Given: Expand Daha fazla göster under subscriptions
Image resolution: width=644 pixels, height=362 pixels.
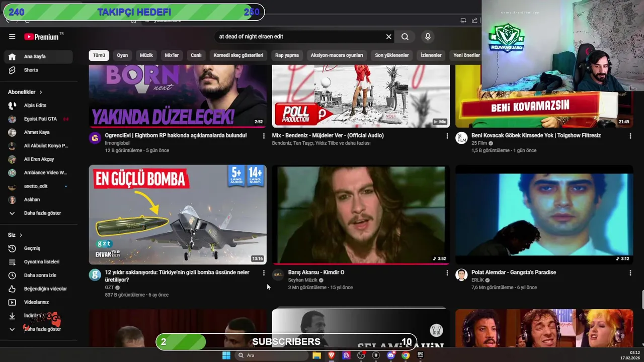Looking at the screenshot, I should pyautogui.click(x=38, y=213).
